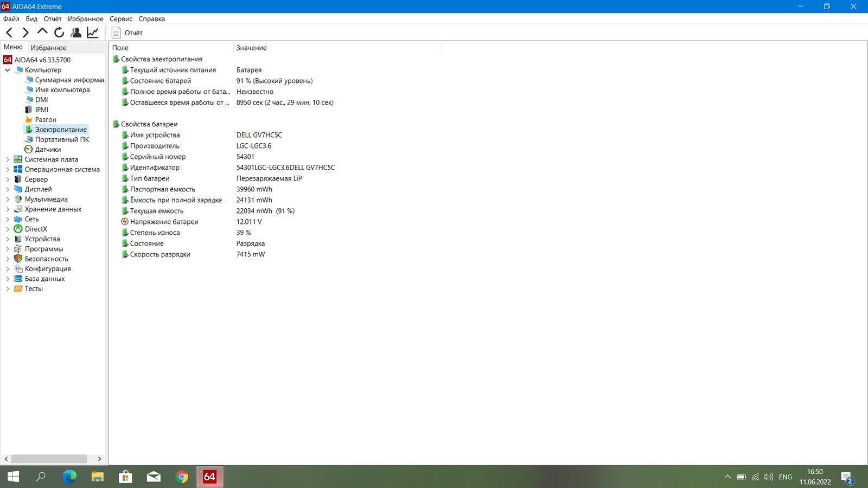Open the Windows Start menu
The height and width of the screenshot is (488, 868).
pyautogui.click(x=13, y=477)
